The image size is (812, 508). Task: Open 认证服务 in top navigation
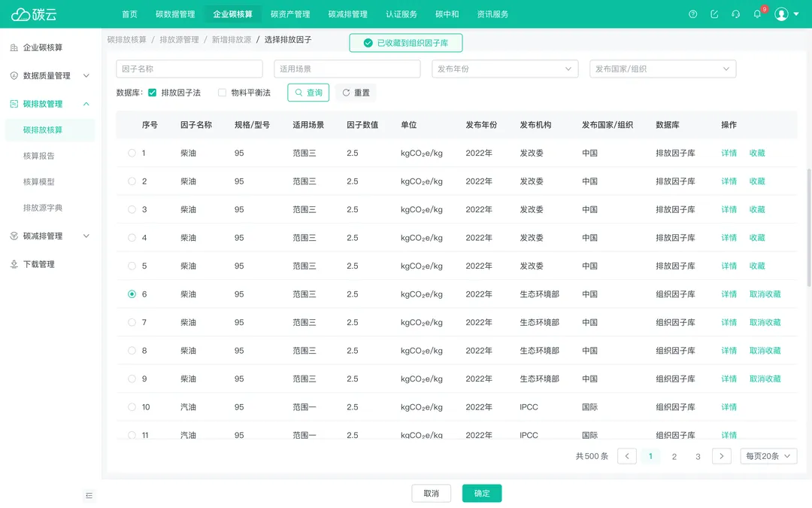click(401, 14)
